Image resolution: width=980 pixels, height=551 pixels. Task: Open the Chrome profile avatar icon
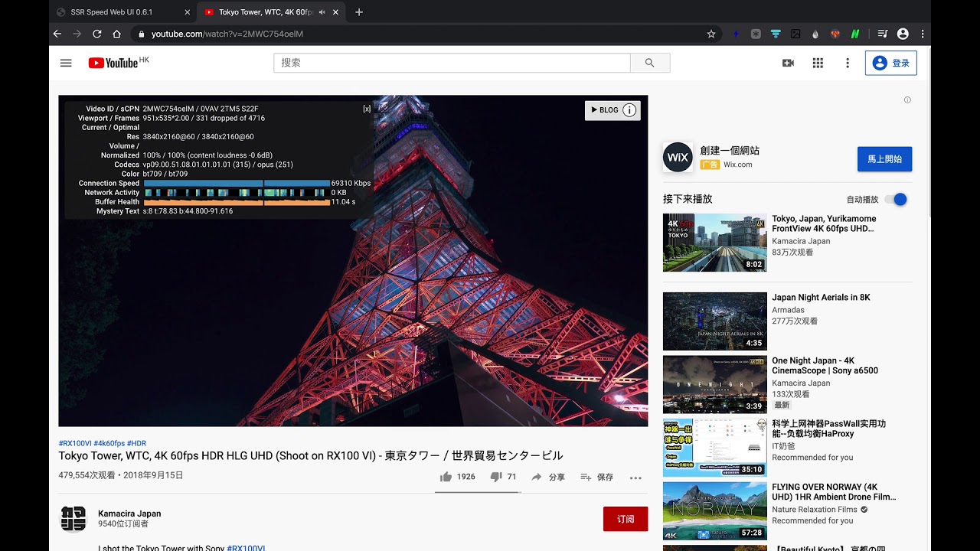[903, 34]
